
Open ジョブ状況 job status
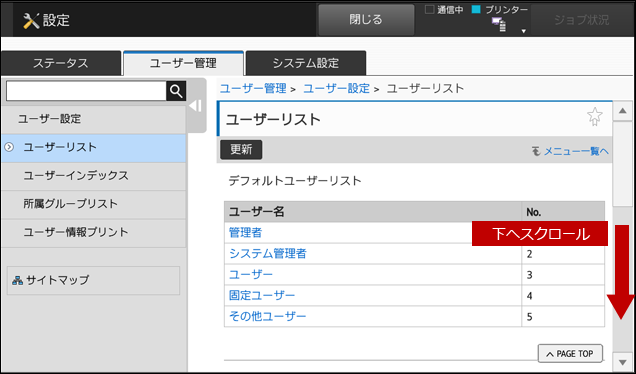pyautogui.click(x=582, y=20)
